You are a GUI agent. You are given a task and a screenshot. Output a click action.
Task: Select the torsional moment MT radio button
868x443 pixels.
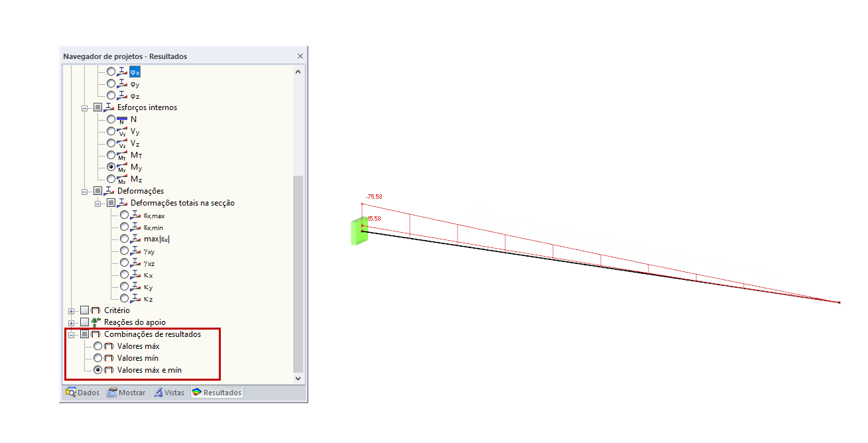(111, 155)
